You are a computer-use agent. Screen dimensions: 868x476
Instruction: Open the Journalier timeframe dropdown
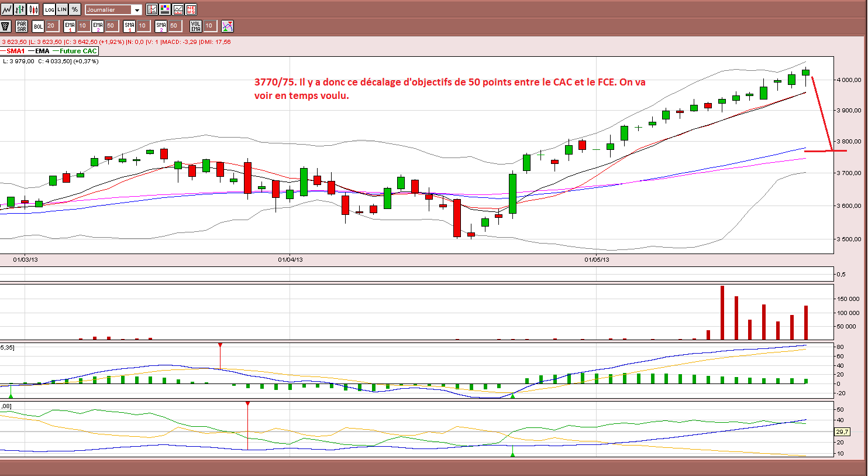point(113,9)
